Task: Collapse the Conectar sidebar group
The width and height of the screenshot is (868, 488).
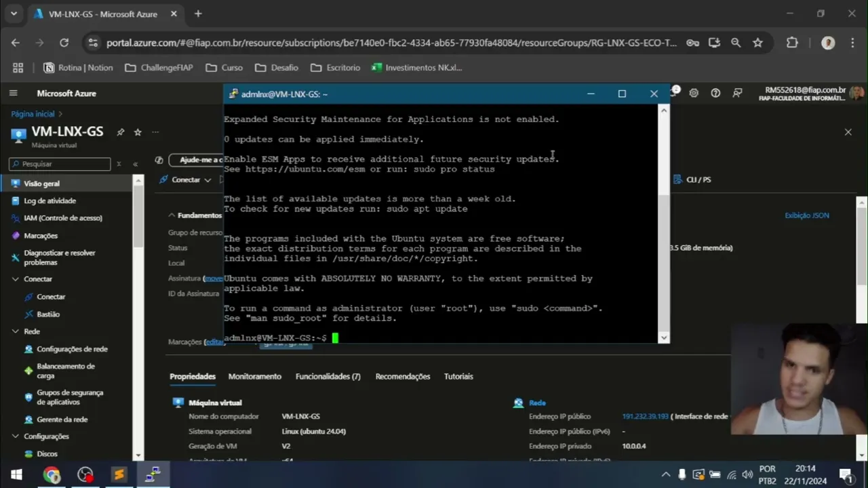Action: click(x=16, y=279)
